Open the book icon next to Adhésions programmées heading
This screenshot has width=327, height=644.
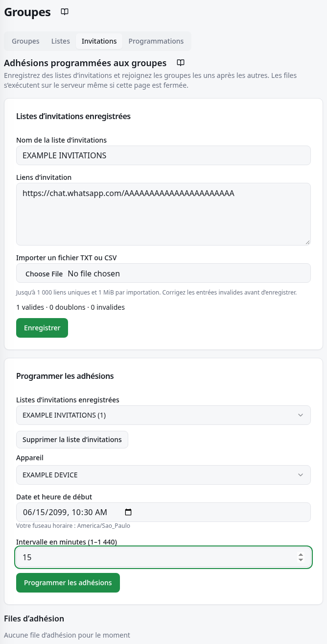point(181,63)
